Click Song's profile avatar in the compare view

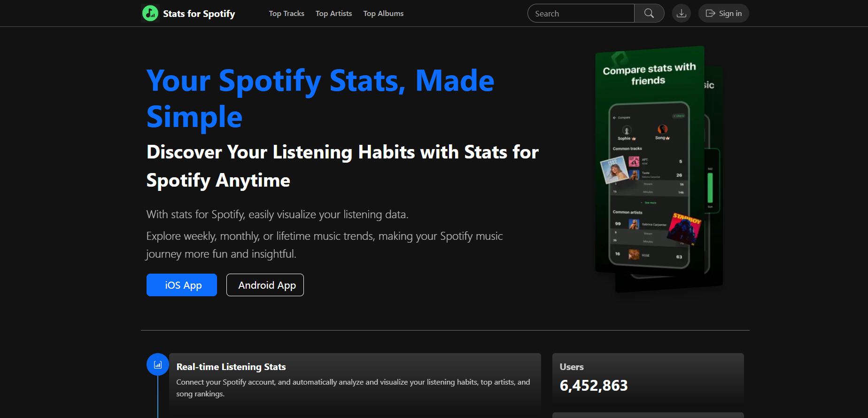point(663,129)
